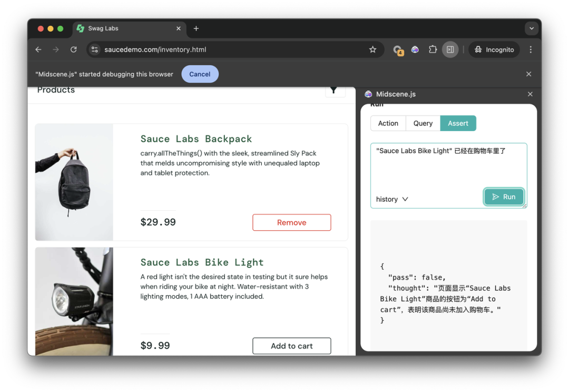Screen dimensions: 569x392
Task: Switch to the Action tab
Action: pos(388,123)
